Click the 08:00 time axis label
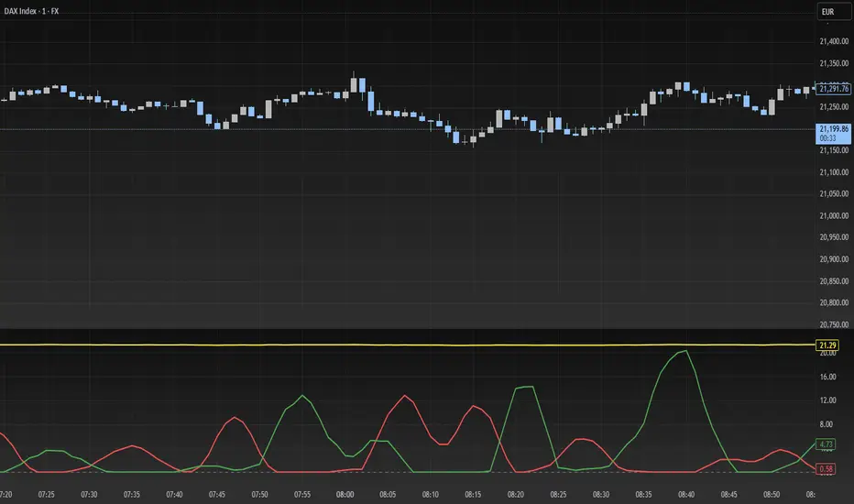854x504 pixels. 345,494
